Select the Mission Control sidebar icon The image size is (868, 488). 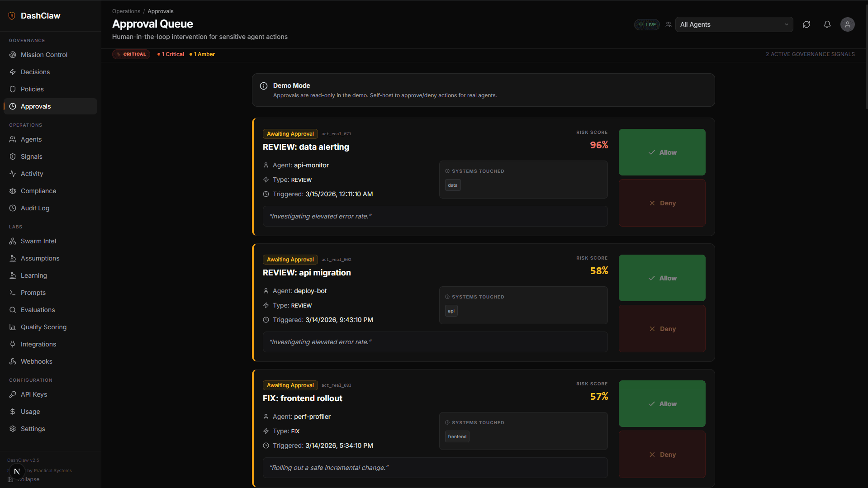pos(13,55)
